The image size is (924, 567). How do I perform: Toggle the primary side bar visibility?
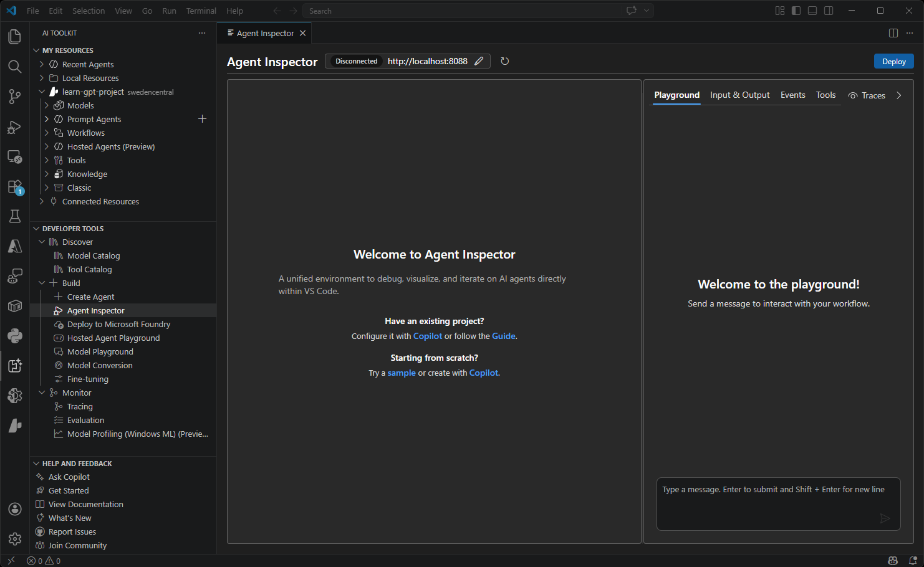point(796,11)
